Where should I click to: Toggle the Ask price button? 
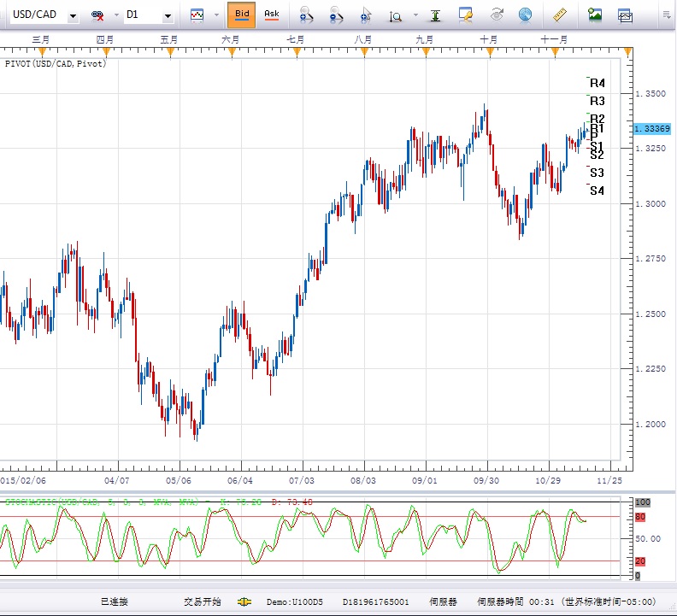(271, 15)
